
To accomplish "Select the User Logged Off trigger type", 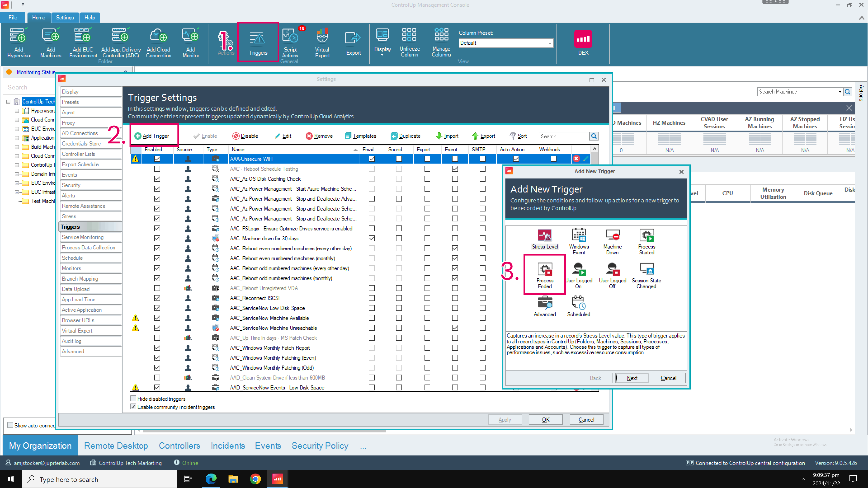I will click(612, 275).
